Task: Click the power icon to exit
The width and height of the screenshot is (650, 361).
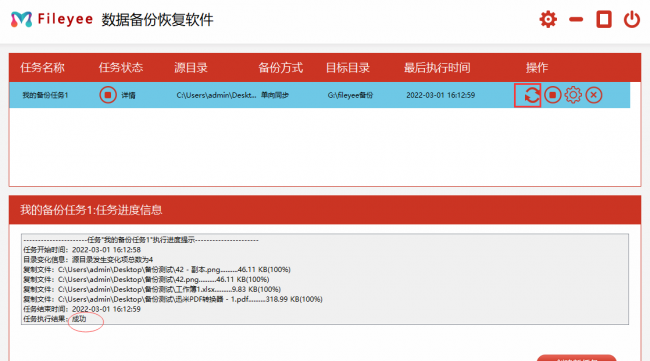Action: click(632, 19)
